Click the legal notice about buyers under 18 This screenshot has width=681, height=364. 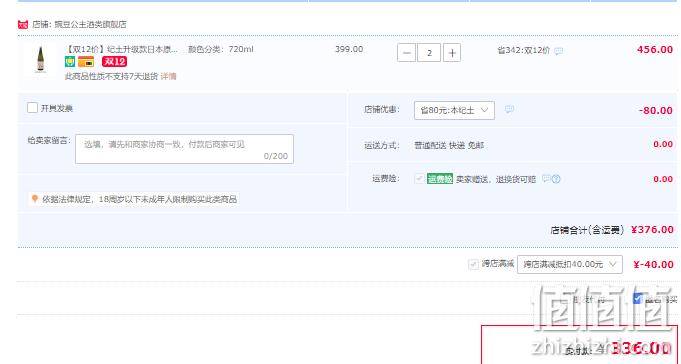139,199
